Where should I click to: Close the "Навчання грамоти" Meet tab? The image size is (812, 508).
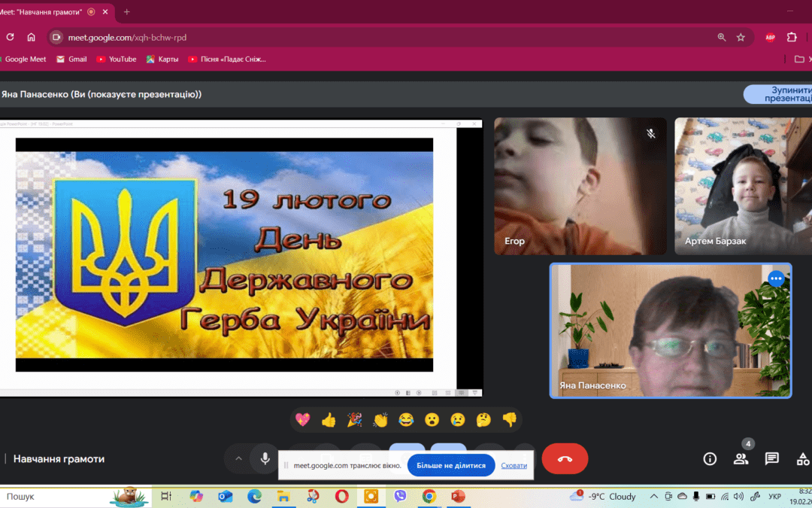click(x=106, y=11)
